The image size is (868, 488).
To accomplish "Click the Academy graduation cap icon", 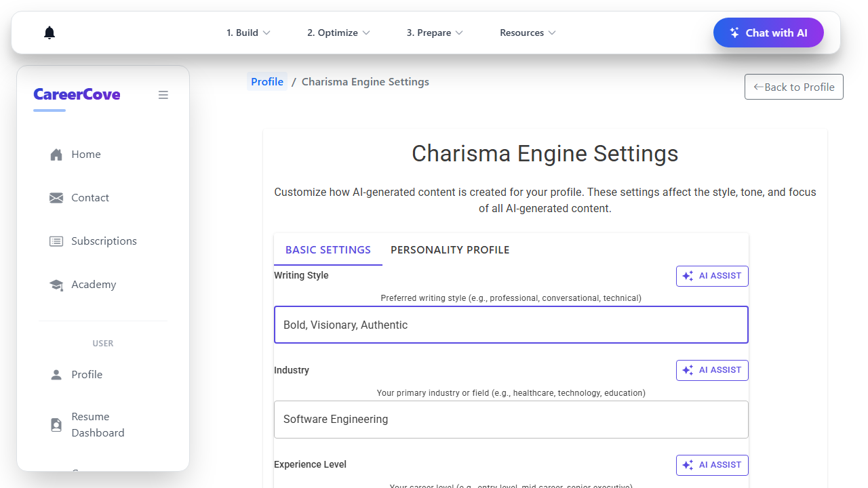I will (56, 285).
